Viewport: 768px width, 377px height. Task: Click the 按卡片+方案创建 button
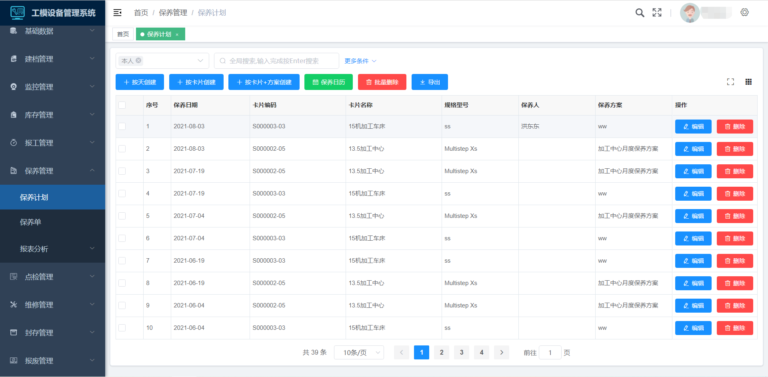coord(264,82)
